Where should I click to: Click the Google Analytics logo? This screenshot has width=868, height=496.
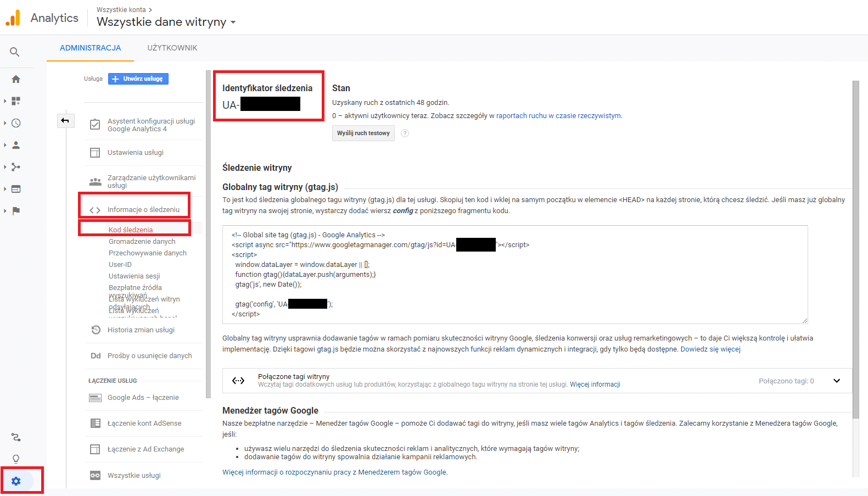coord(13,18)
